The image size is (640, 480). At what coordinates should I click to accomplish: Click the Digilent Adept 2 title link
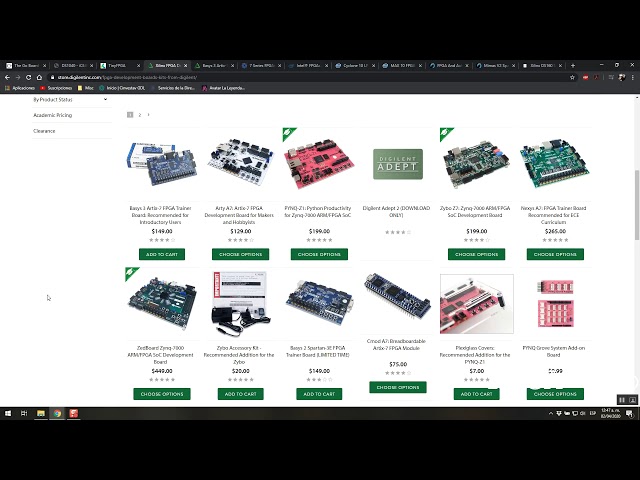point(396,211)
